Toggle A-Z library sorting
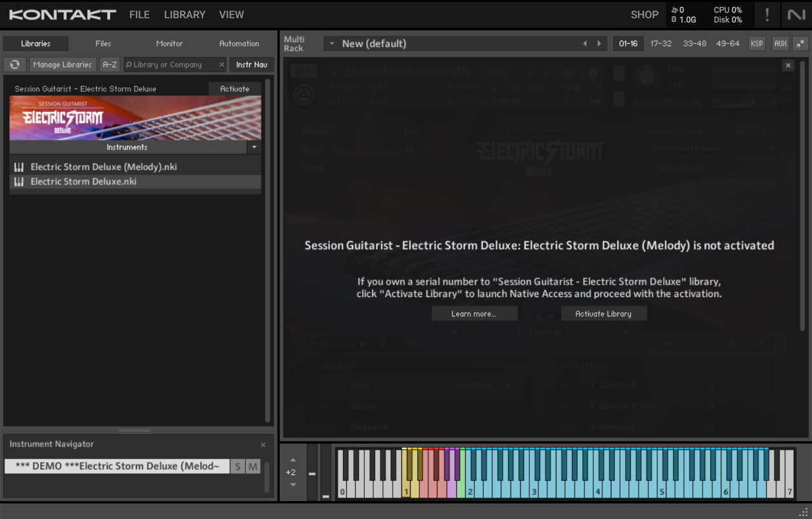 coord(110,65)
